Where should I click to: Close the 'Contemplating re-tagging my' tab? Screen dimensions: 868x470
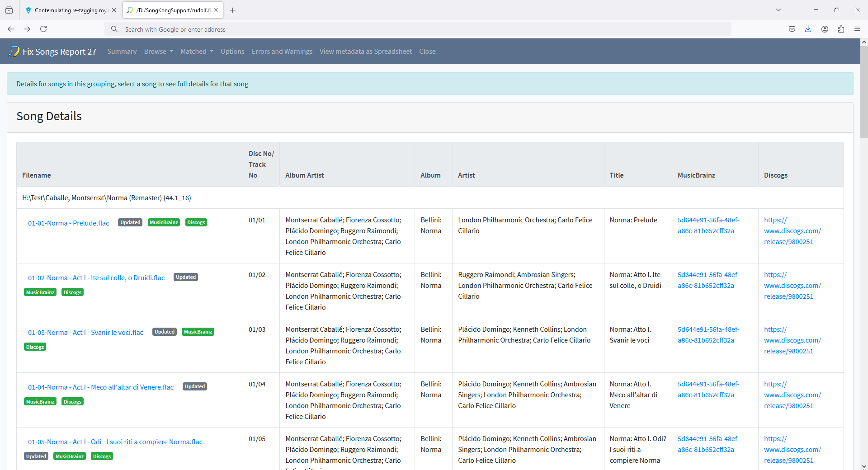point(114,10)
